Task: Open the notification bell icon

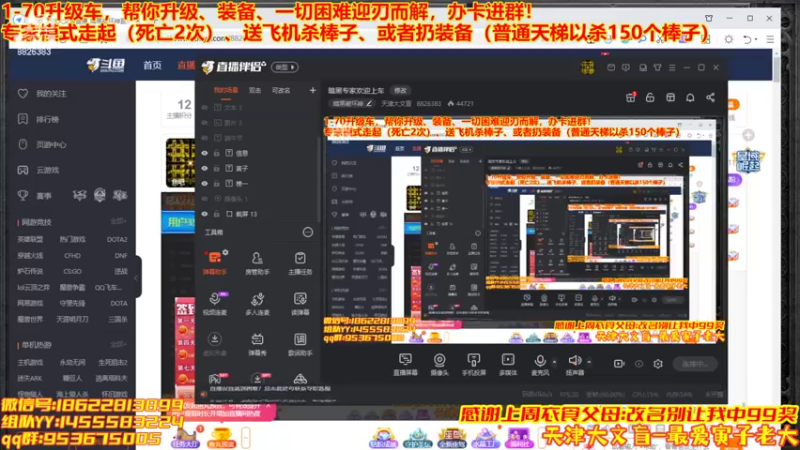Action: (x=690, y=97)
